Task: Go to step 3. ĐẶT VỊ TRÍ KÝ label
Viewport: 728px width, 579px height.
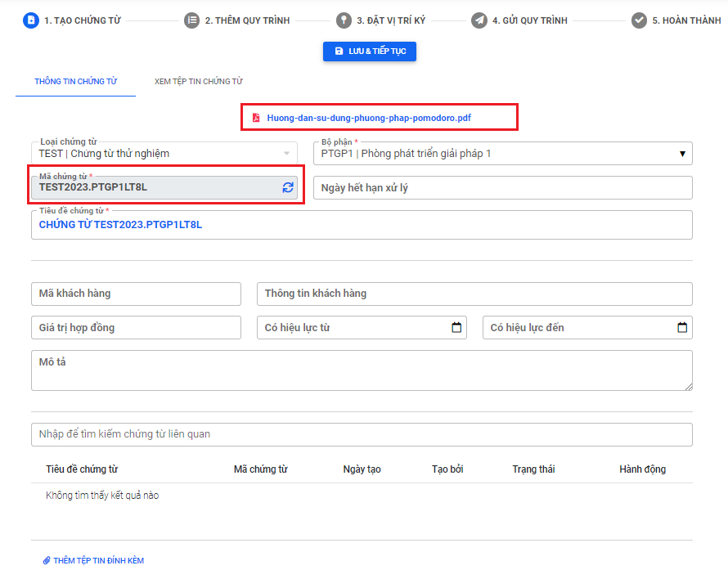Action: [x=391, y=20]
